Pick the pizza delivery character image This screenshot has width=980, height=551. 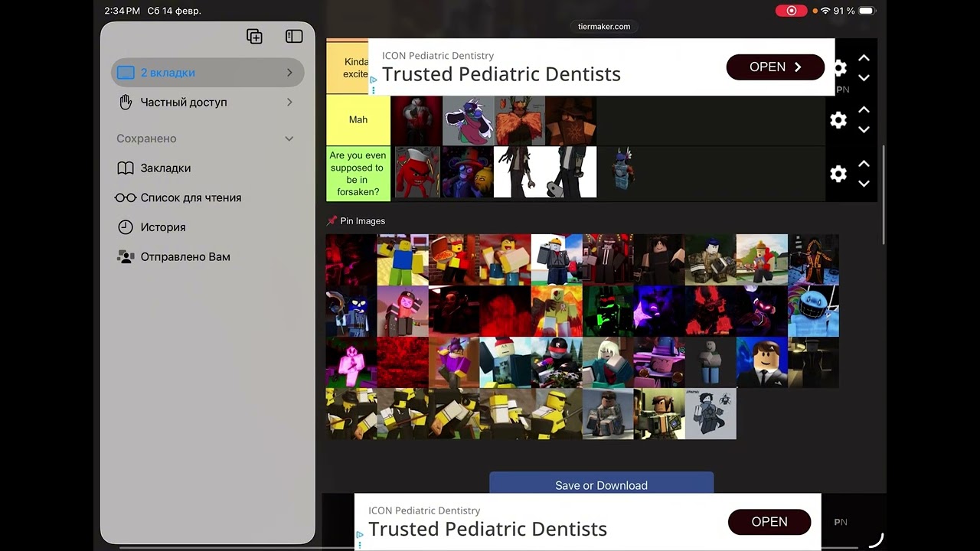pyautogui.click(x=454, y=259)
